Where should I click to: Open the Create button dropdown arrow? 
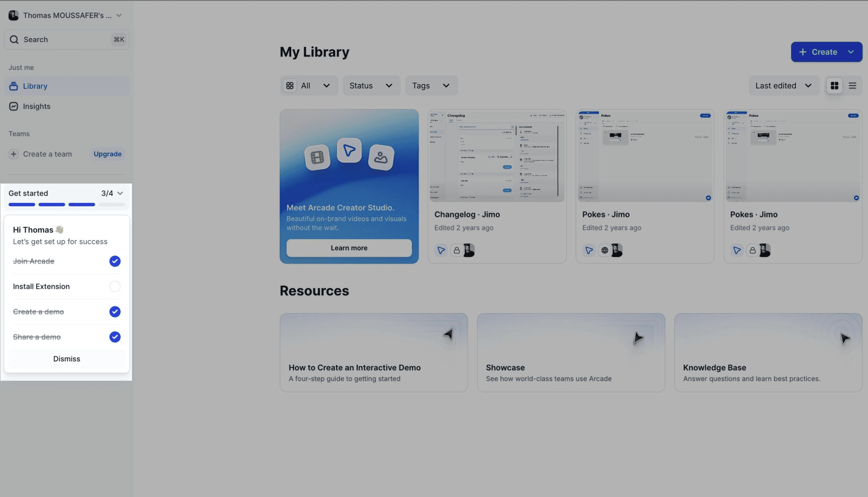pos(851,52)
